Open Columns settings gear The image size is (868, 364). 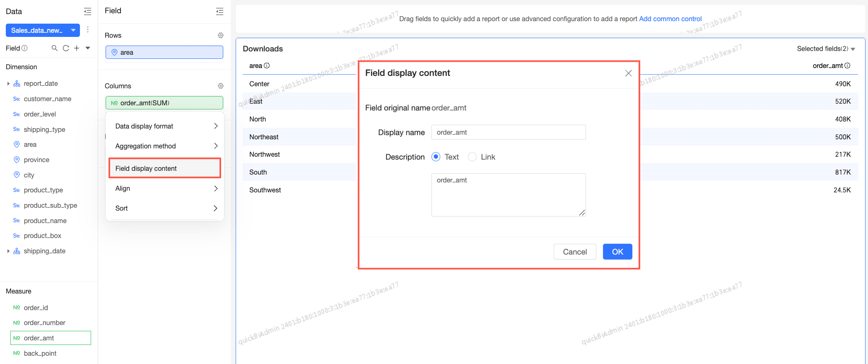click(x=221, y=86)
